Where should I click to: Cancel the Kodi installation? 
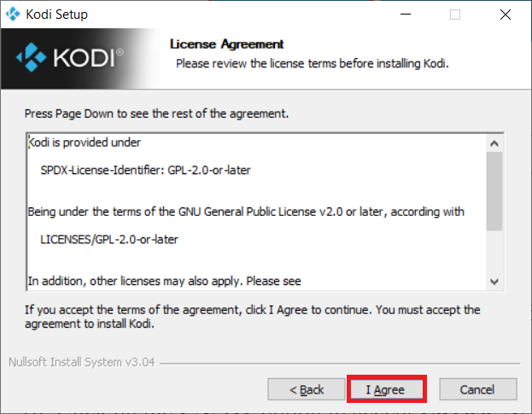coord(478,389)
